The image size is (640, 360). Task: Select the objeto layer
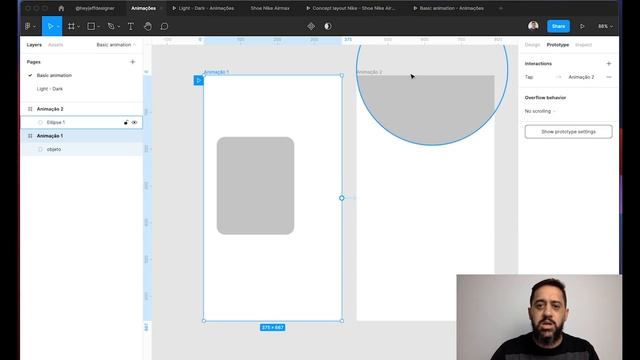click(82, 149)
